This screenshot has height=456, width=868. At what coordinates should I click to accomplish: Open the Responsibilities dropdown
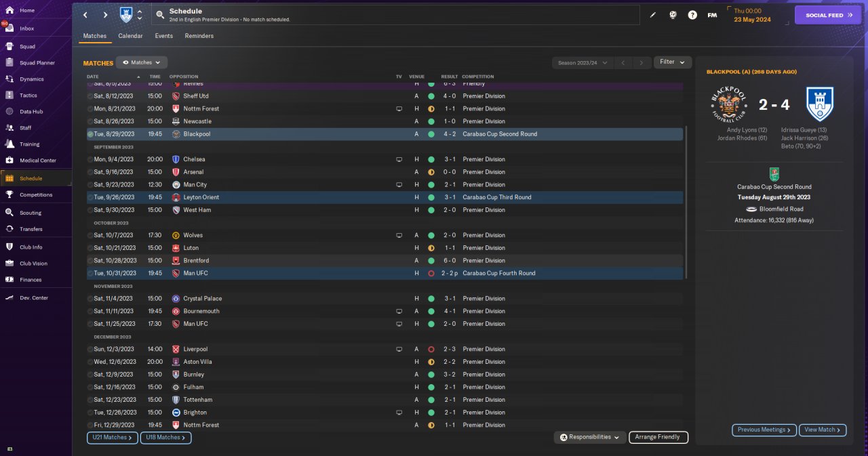tap(590, 438)
